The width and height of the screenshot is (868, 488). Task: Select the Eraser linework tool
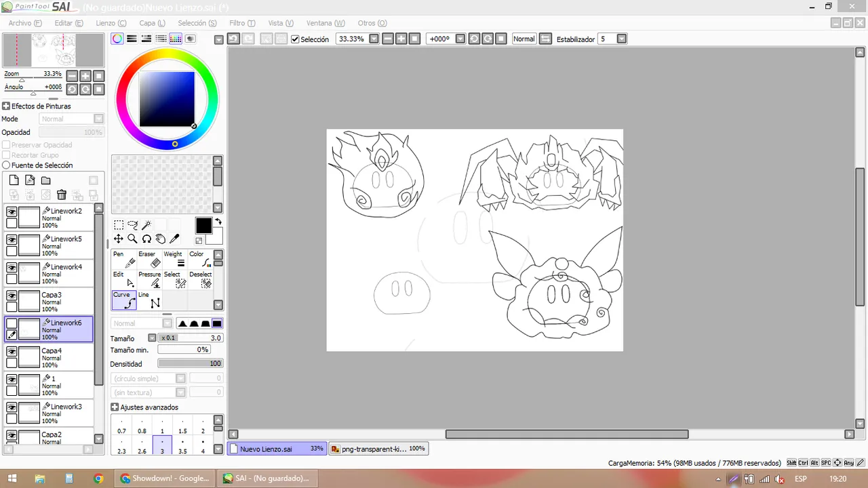[x=151, y=259]
